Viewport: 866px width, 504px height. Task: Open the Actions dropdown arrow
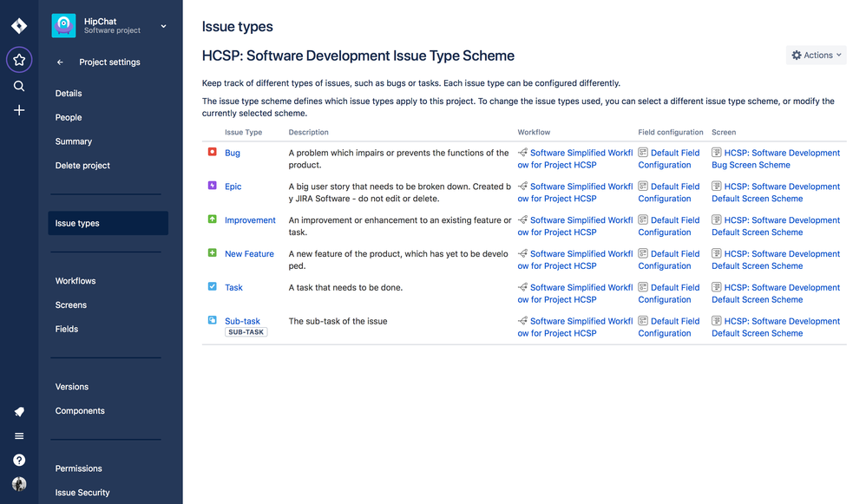click(839, 56)
